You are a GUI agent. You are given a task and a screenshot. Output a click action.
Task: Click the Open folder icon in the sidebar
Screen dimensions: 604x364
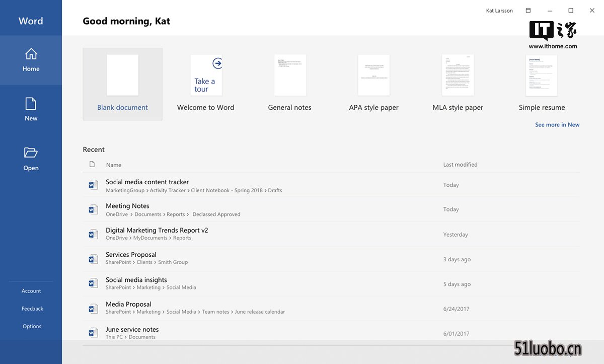(x=31, y=153)
